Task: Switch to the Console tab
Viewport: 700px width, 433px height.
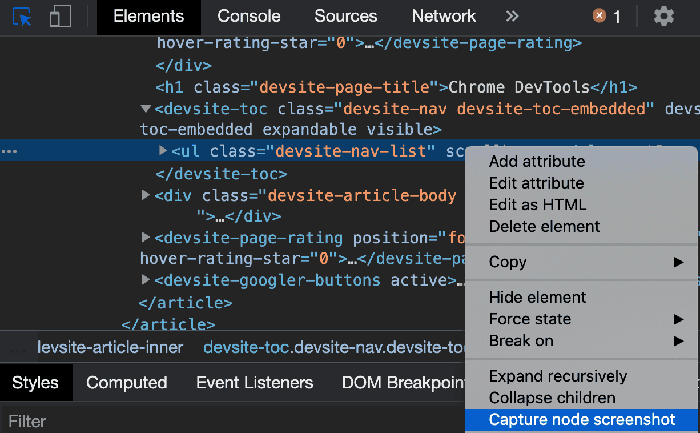Action: tap(249, 16)
